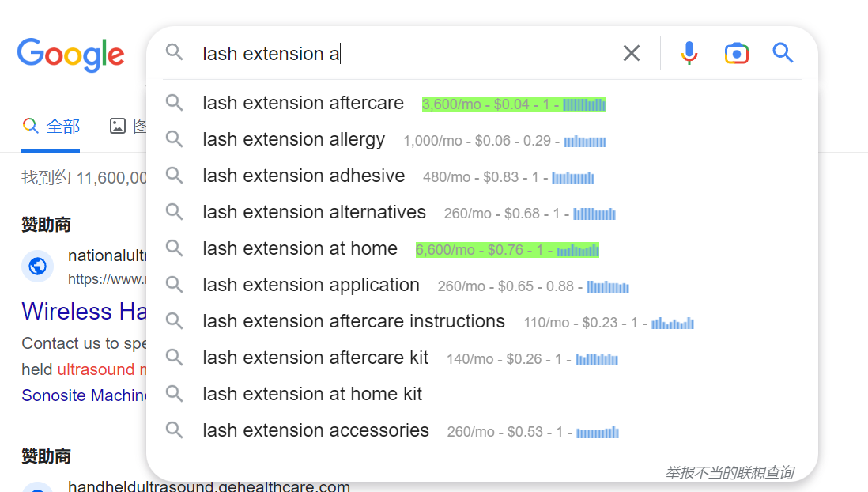The width and height of the screenshot is (868, 492).
Task: Click trend bar chart for lash extension aftercare
Action: coord(584,104)
